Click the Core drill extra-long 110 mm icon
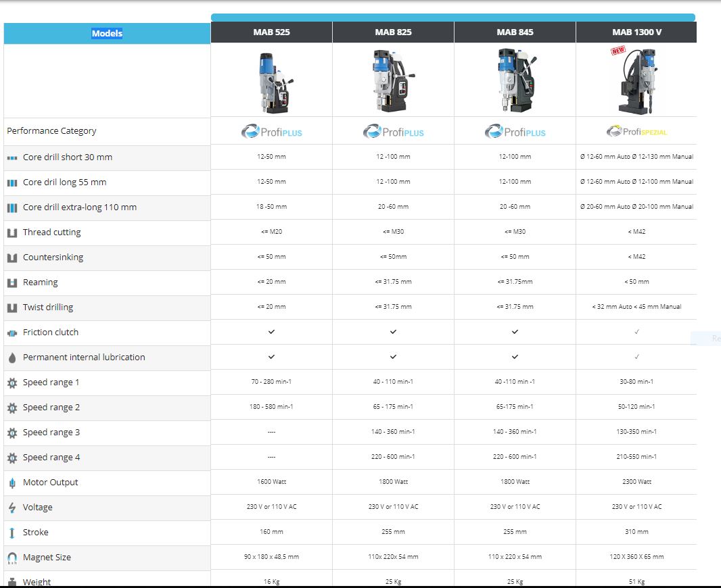Viewport: 721px width, 588px height. pos(12,208)
